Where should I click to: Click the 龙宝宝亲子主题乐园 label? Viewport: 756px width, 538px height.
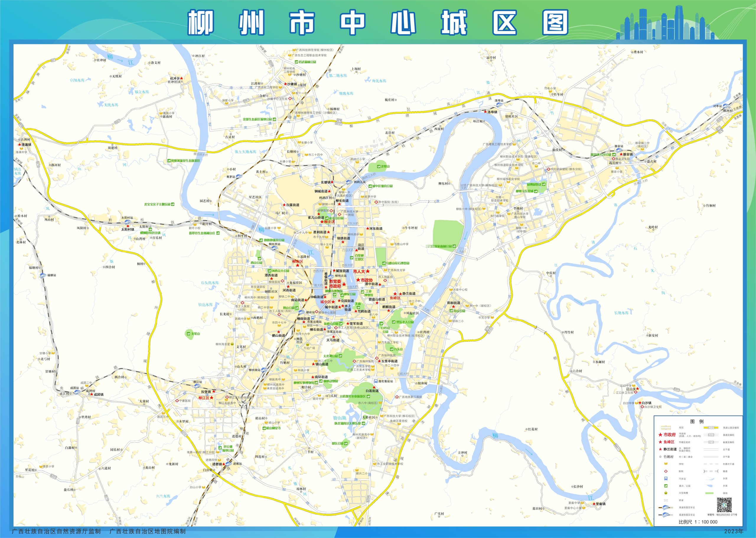coord(157,204)
